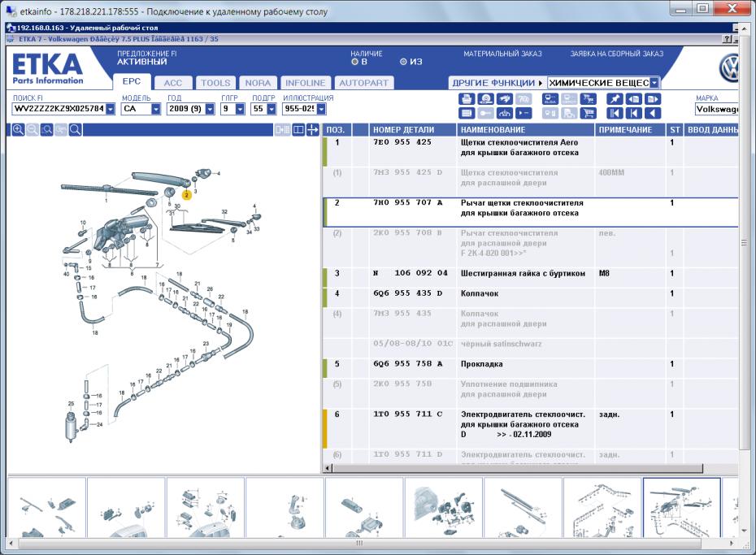The image size is (756, 555).
Task: Switch to the ACC tab
Action: click(x=173, y=83)
